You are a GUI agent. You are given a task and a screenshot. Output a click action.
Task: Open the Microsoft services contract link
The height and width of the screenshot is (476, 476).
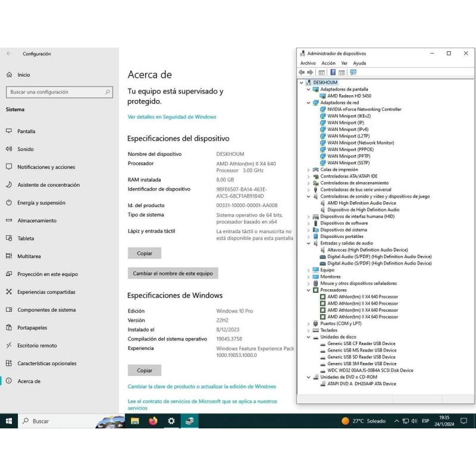pyautogui.click(x=202, y=405)
